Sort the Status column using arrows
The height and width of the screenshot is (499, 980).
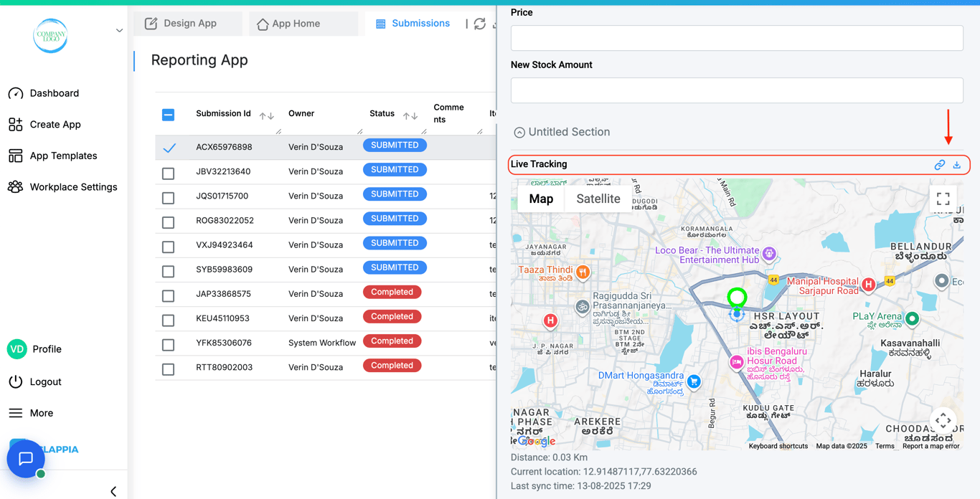point(410,115)
